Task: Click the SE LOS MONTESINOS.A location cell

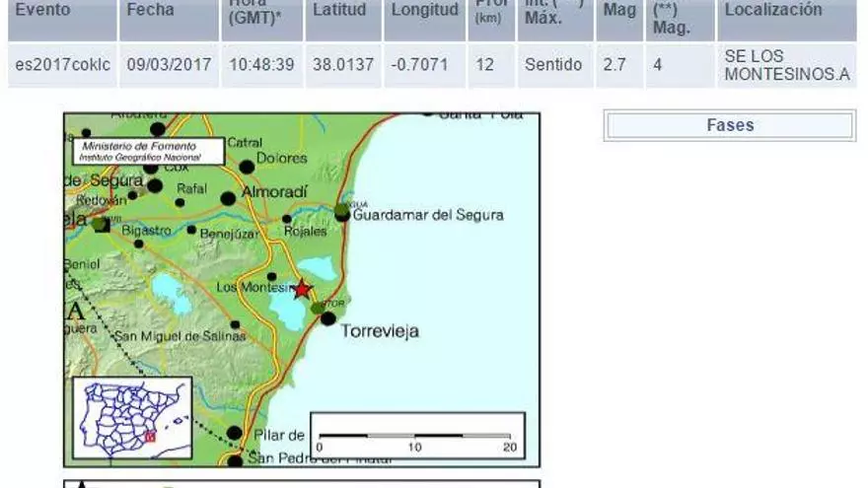Action: click(x=785, y=65)
